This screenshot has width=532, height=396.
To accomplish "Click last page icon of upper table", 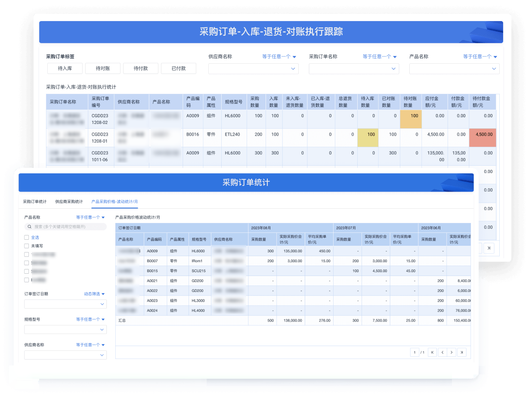I will point(489,248).
